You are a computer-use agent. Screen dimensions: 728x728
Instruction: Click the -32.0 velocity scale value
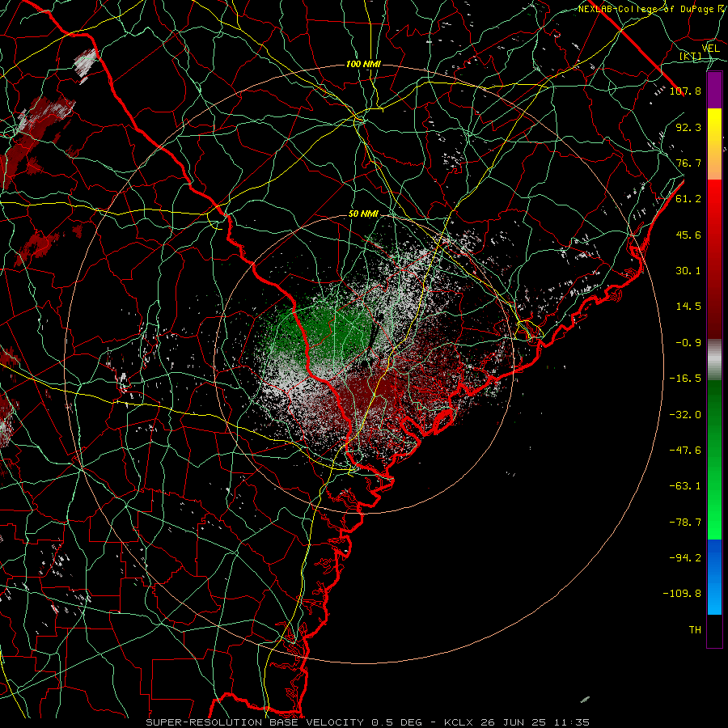(685, 415)
